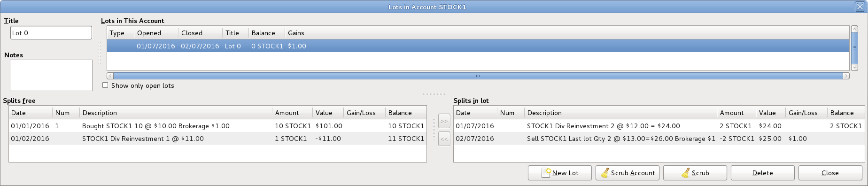This screenshot has height=186, width=868.
Task: Click the horizontal scrollbar right arrow
Action: 846,76
